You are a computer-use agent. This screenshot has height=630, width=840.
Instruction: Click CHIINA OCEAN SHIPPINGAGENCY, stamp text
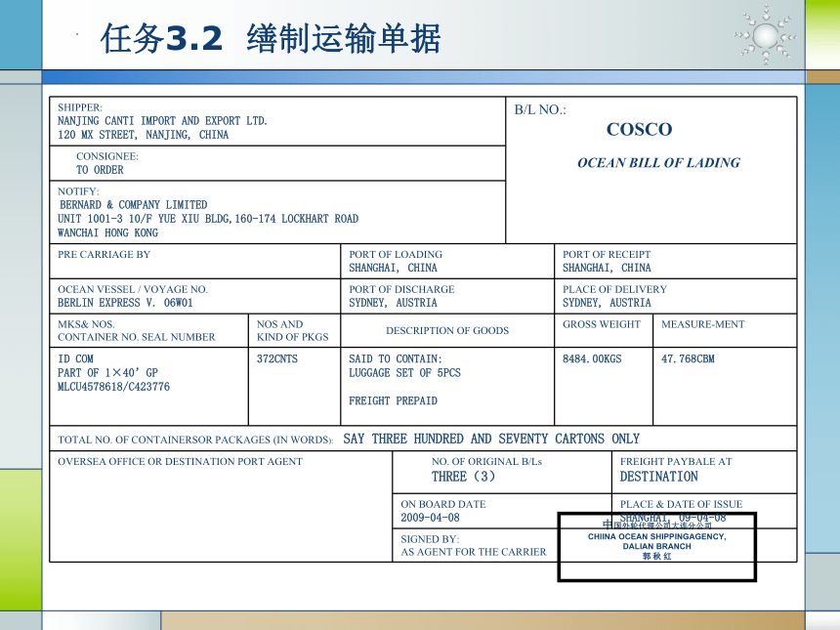point(656,536)
